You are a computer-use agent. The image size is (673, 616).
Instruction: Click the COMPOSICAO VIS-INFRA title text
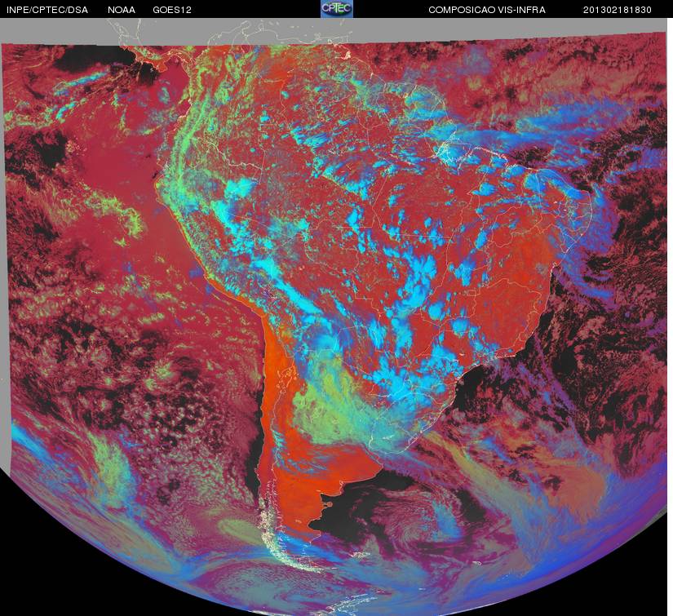487,10
